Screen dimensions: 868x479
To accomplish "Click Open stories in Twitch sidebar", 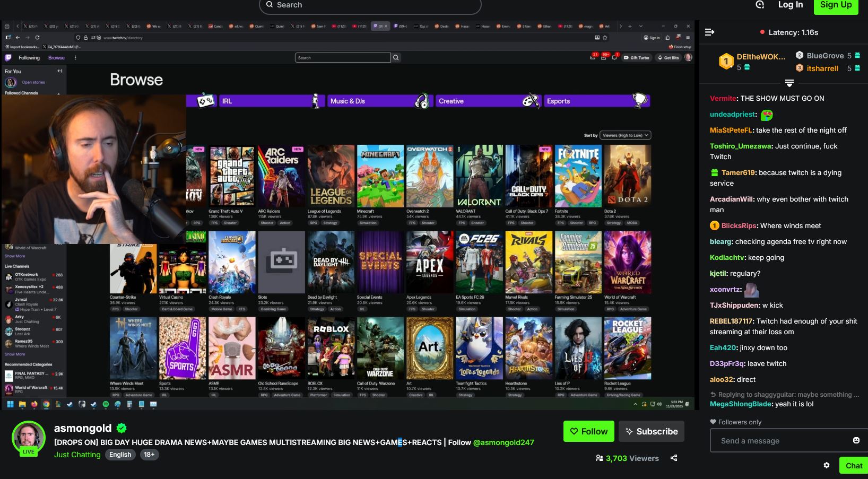I will point(33,82).
